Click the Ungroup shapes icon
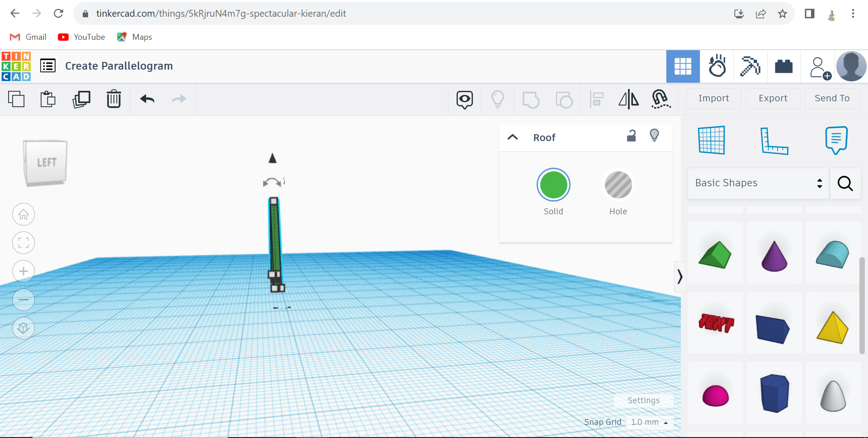Image resolution: width=868 pixels, height=438 pixels. click(x=564, y=99)
